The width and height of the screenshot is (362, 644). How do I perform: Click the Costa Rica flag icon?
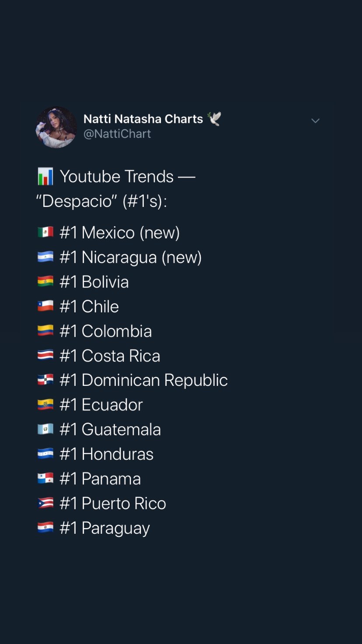tap(45, 355)
